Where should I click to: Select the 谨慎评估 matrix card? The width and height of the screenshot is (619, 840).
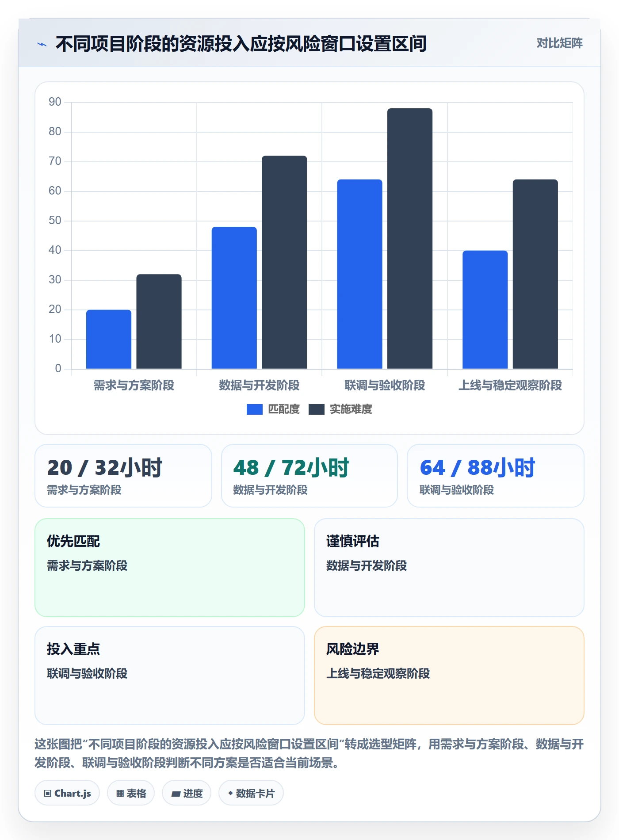(x=449, y=568)
